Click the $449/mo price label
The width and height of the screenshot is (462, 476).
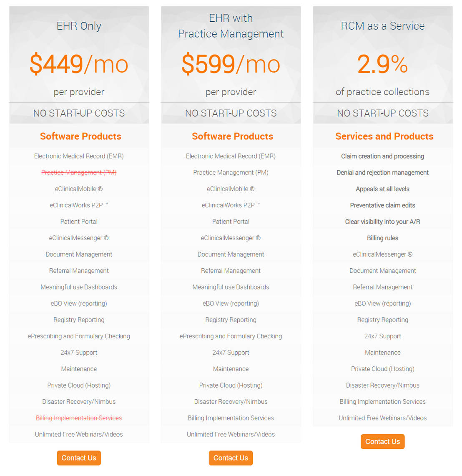pos(79,64)
